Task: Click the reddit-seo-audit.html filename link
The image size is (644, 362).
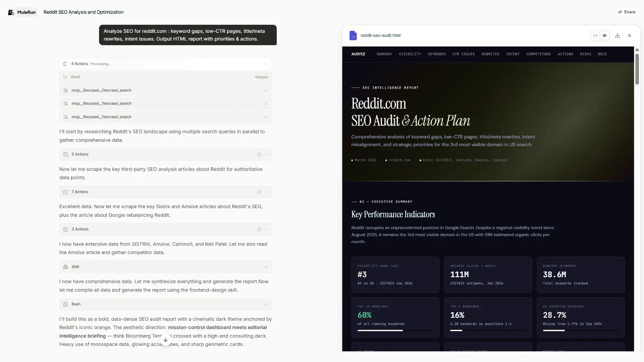Action: click(x=380, y=35)
